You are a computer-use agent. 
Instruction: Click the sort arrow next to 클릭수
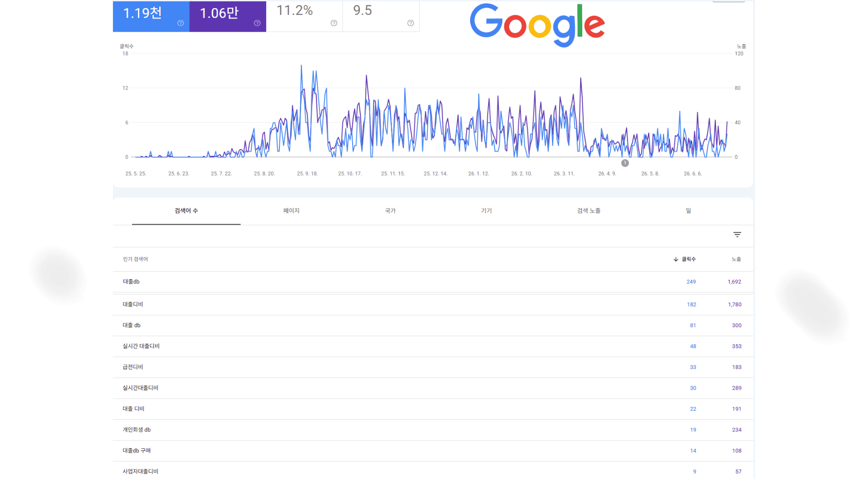pos(676,259)
